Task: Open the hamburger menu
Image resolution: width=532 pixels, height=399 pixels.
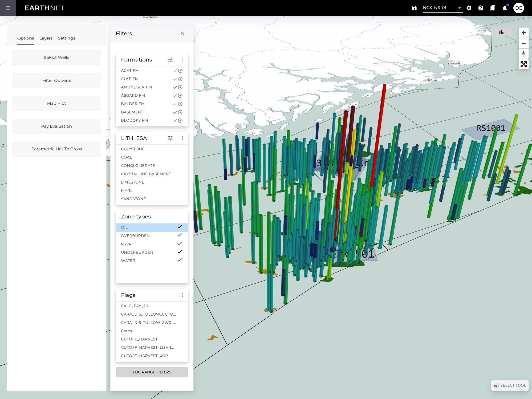Action: 8,8
